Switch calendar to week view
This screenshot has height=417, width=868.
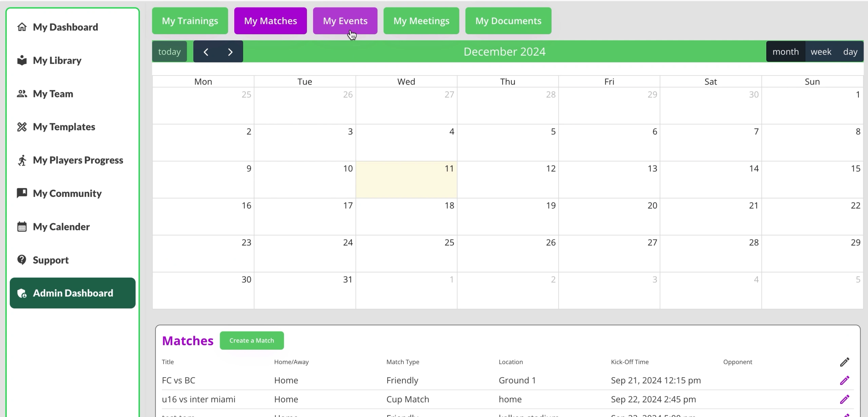pos(821,52)
